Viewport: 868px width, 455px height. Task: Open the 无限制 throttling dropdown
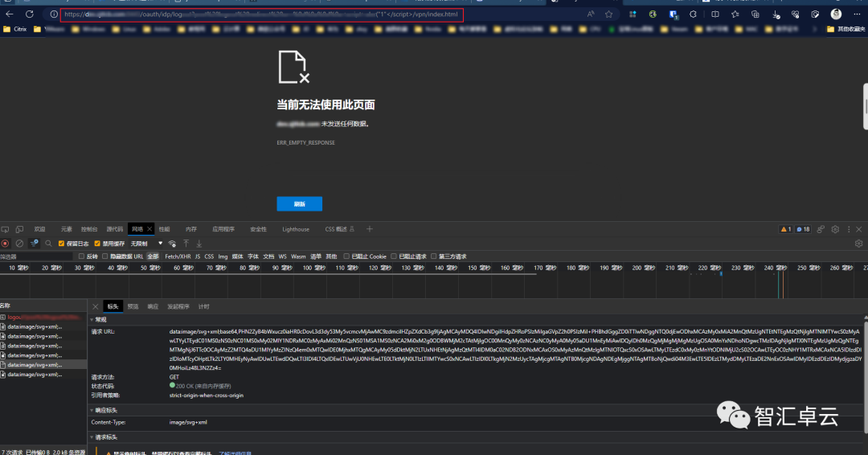146,244
